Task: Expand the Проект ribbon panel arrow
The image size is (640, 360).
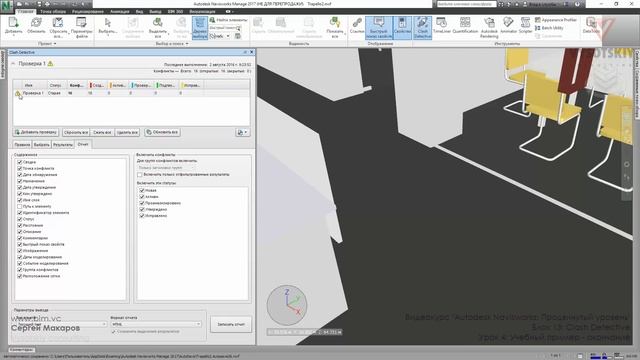Action: 55,43
